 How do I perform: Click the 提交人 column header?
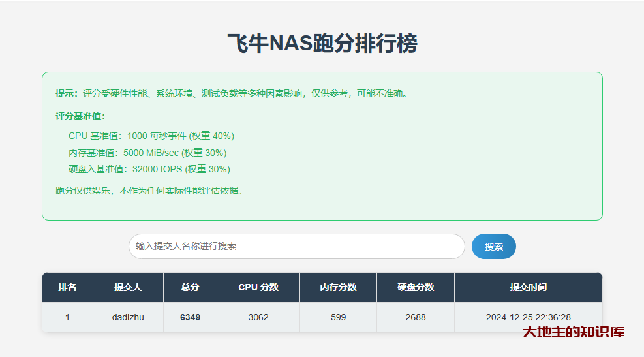click(x=128, y=287)
